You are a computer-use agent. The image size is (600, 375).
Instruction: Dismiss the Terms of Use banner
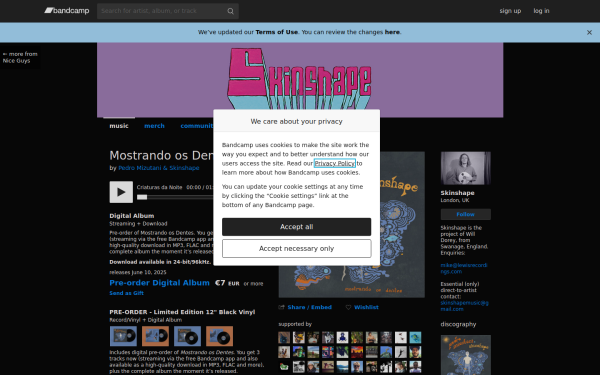pos(589,33)
